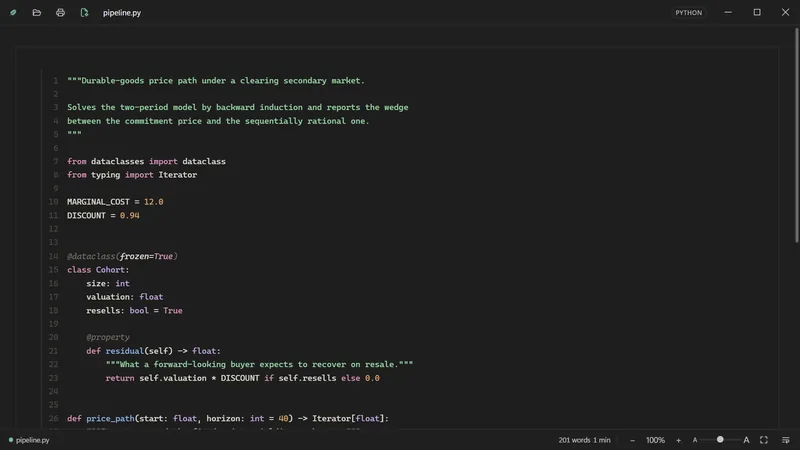Open a file with the folder icon
Viewport: 800px width, 450px height.
pos(37,13)
